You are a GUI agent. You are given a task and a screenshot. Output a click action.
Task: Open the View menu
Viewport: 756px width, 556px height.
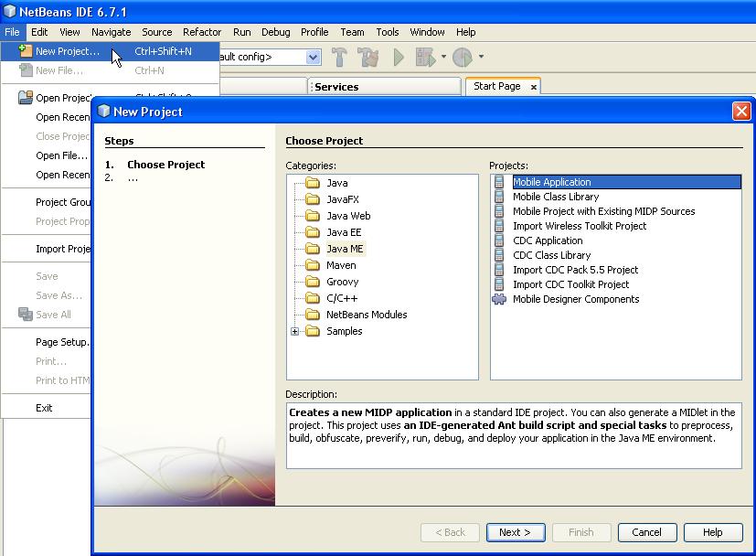69,32
